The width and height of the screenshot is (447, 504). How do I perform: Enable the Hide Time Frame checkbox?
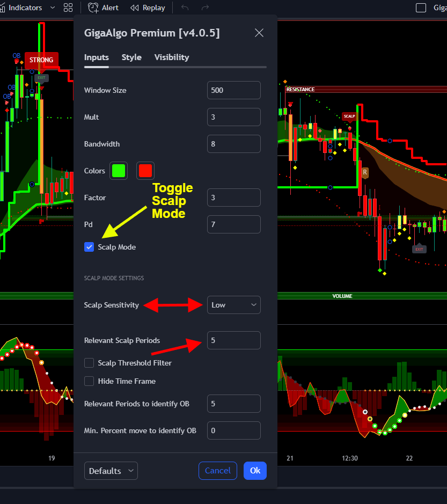(x=89, y=381)
